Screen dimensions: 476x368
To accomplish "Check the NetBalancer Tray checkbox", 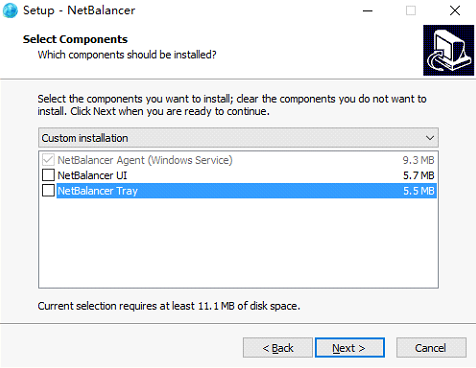I will pyautogui.click(x=48, y=191).
